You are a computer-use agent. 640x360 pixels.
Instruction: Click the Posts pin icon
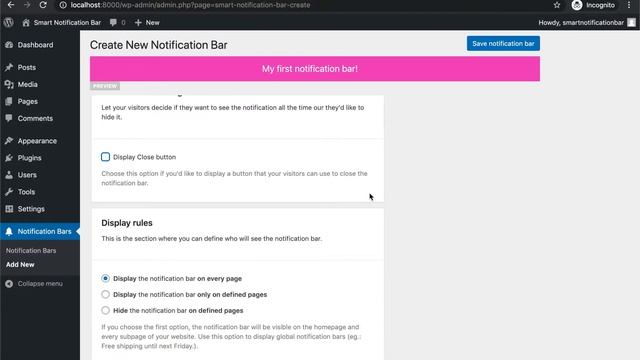tap(9, 67)
